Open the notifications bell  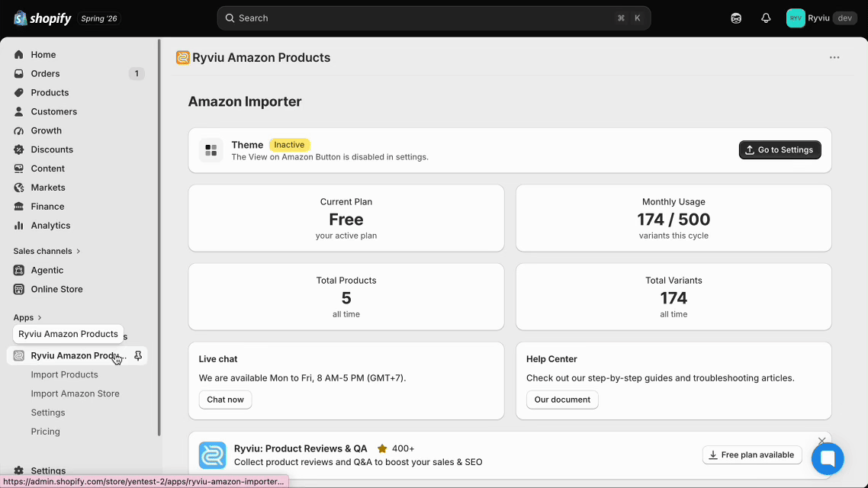pyautogui.click(x=766, y=18)
